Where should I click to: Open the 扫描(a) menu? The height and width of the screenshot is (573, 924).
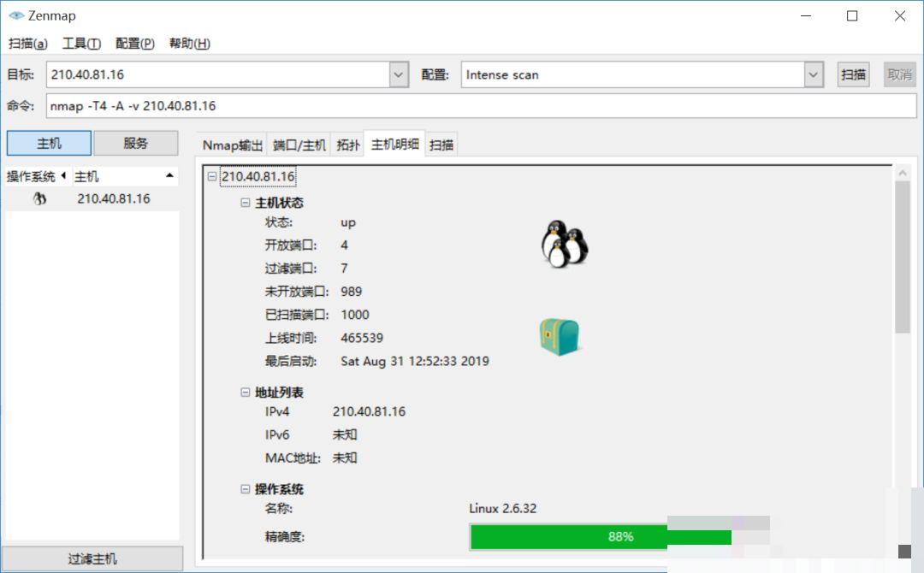(x=27, y=44)
